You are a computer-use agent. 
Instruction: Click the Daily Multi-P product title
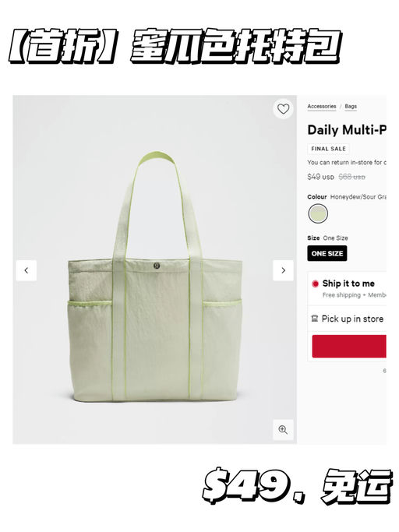coord(347,130)
